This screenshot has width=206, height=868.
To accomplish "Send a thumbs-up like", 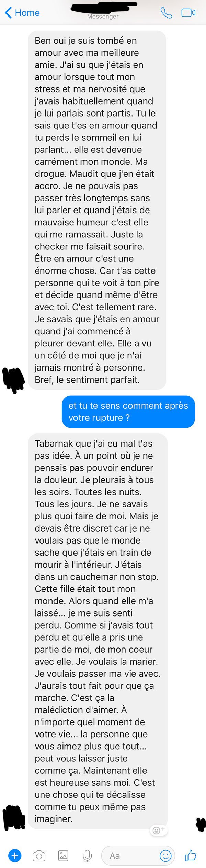I will 190,855.
